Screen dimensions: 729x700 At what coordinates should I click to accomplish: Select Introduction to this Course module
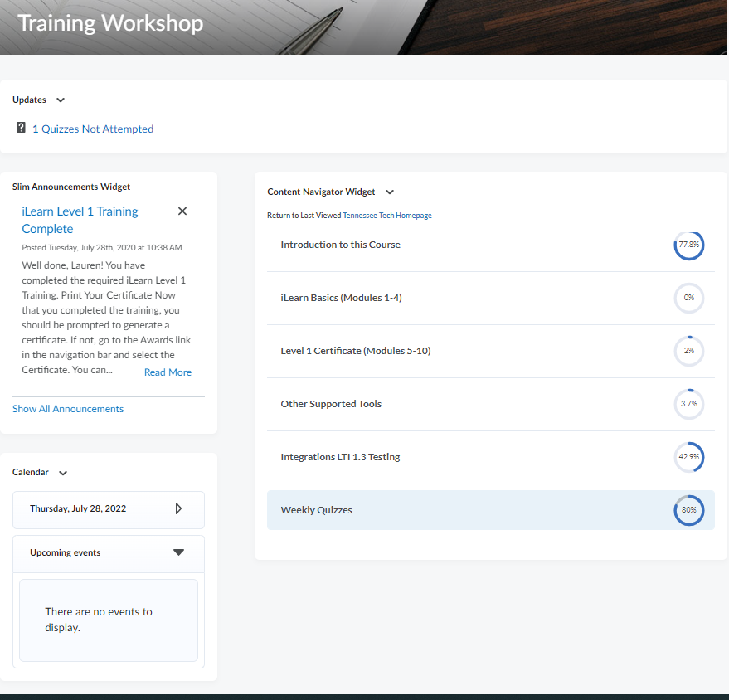pyautogui.click(x=340, y=245)
